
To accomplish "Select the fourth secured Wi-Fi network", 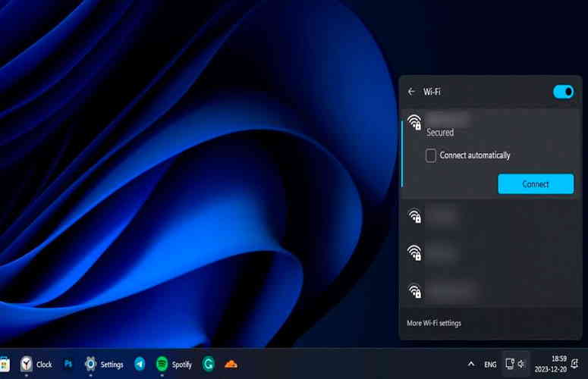I will pos(491,290).
